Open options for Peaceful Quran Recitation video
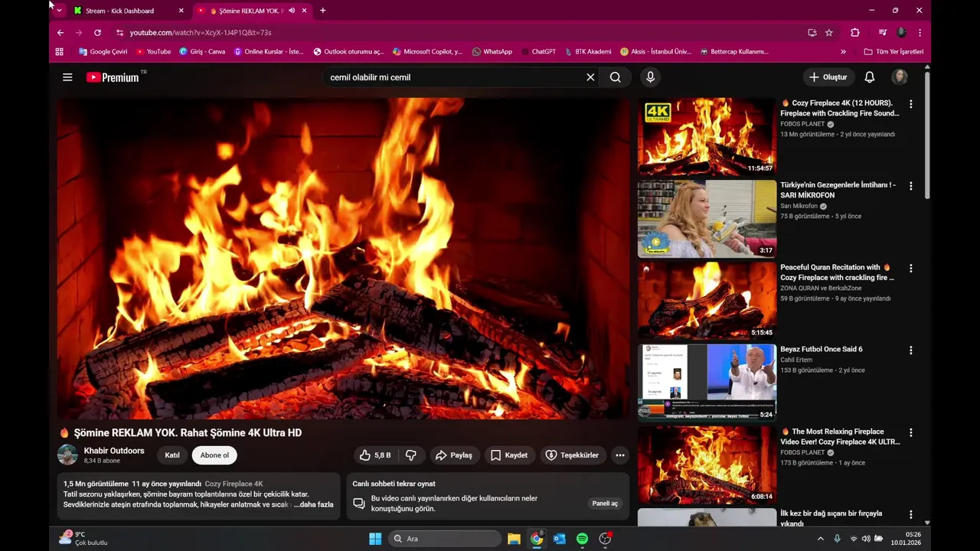Viewport: 980px width, 551px height. click(x=911, y=269)
